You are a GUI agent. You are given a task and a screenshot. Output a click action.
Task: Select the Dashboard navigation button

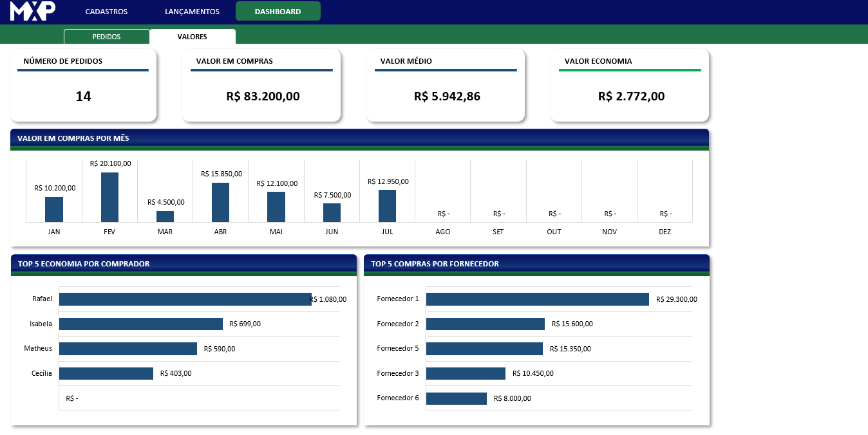(278, 12)
